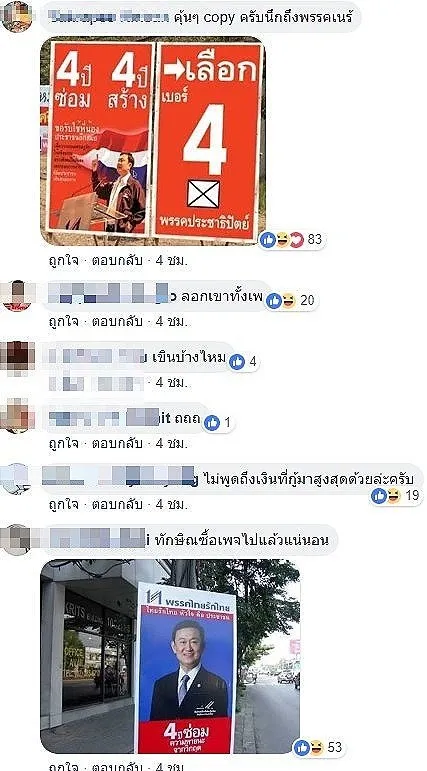427x771 pixels.
Task: Click ถูกใจ under the ถถถ comment
Action: [63, 444]
